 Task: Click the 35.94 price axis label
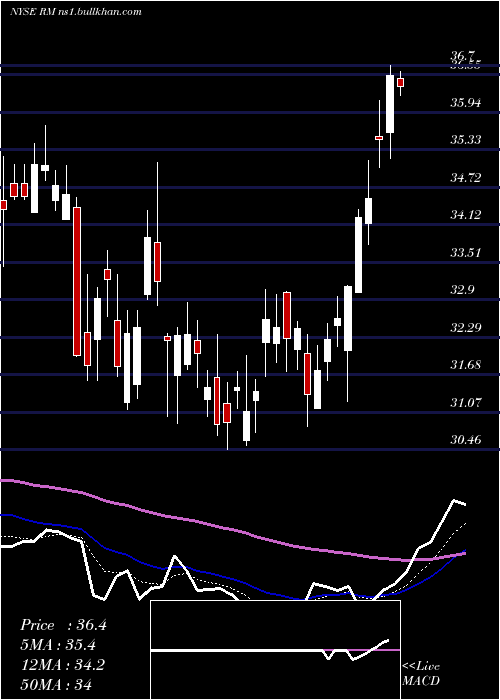pos(465,103)
